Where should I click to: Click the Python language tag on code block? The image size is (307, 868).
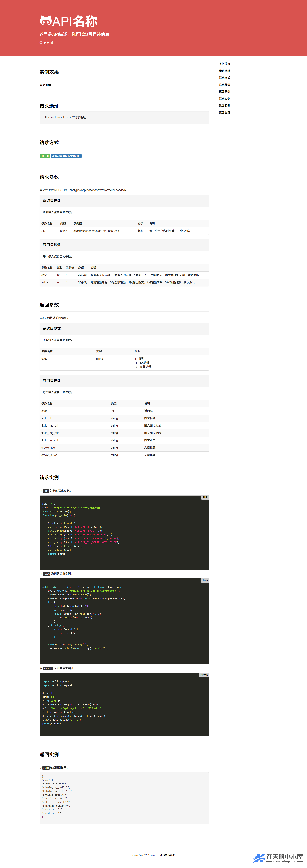coord(204,675)
